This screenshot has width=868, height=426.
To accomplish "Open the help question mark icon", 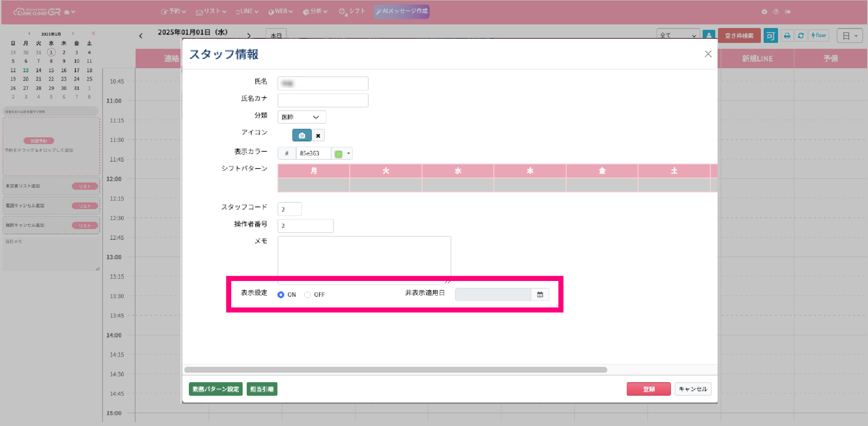I will (x=776, y=12).
